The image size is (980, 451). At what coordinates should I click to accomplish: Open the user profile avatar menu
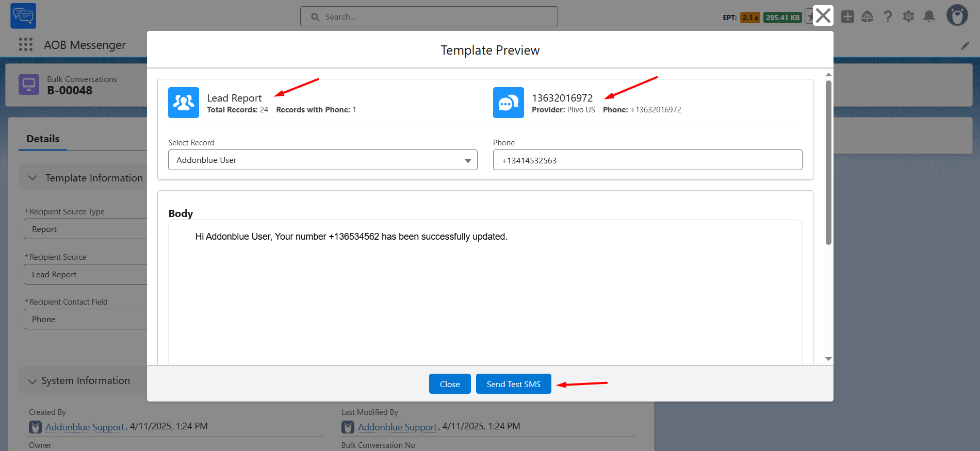pos(957,15)
